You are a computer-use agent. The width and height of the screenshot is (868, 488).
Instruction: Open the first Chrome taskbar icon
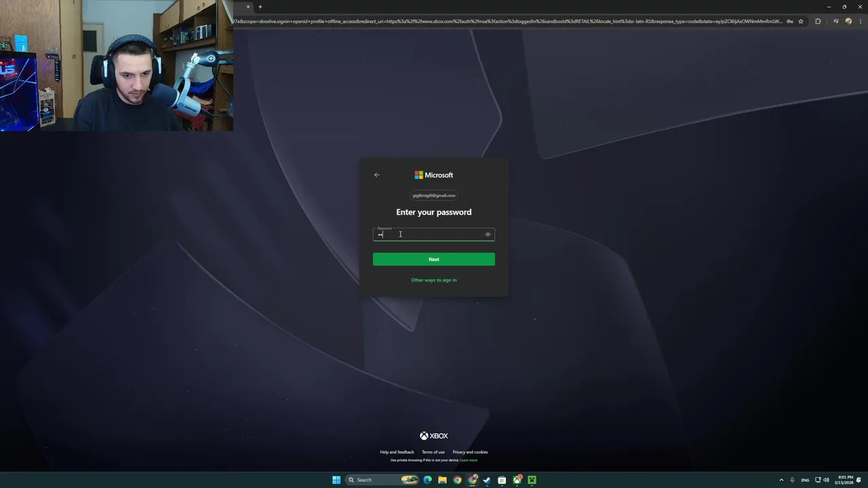point(457,480)
